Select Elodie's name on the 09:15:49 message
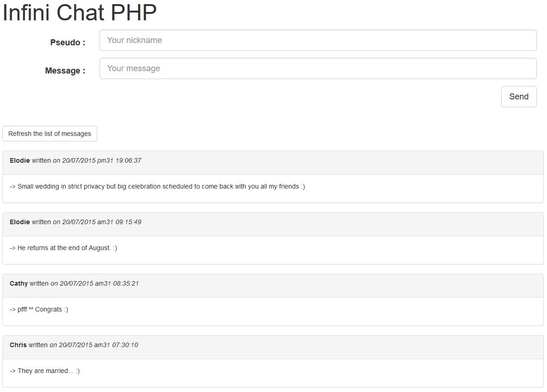 [19, 222]
